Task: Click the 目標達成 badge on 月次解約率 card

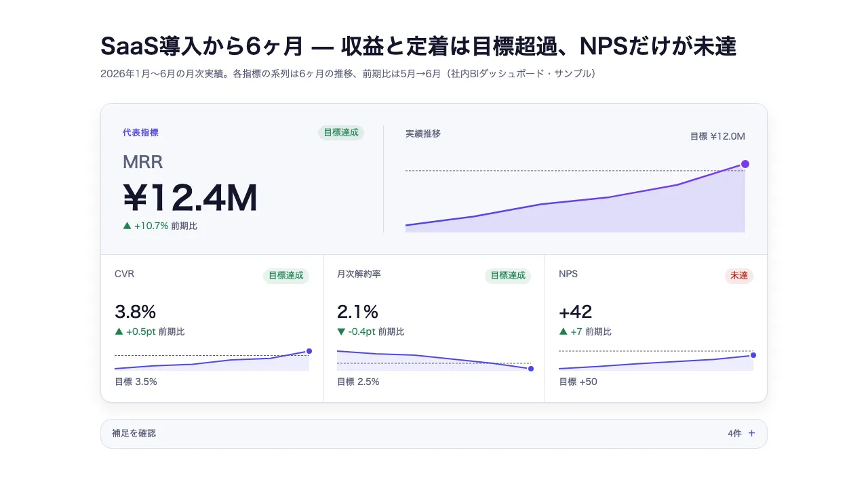Action: [x=508, y=276]
